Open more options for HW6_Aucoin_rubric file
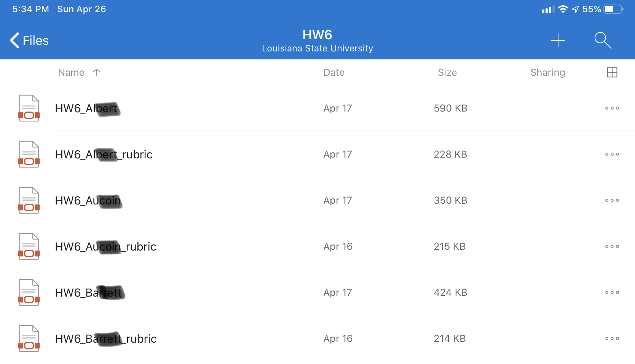635x364 pixels. click(x=612, y=246)
